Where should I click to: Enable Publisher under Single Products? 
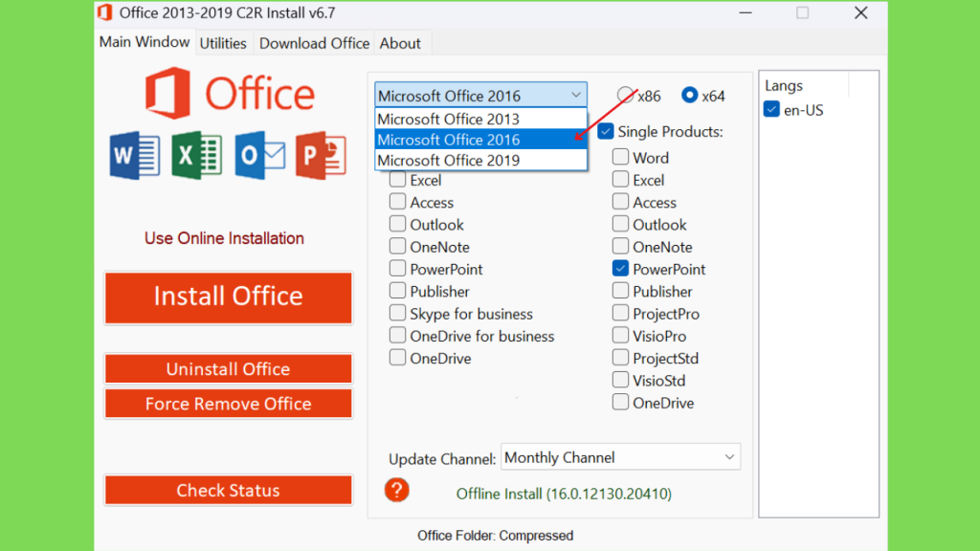[620, 291]
